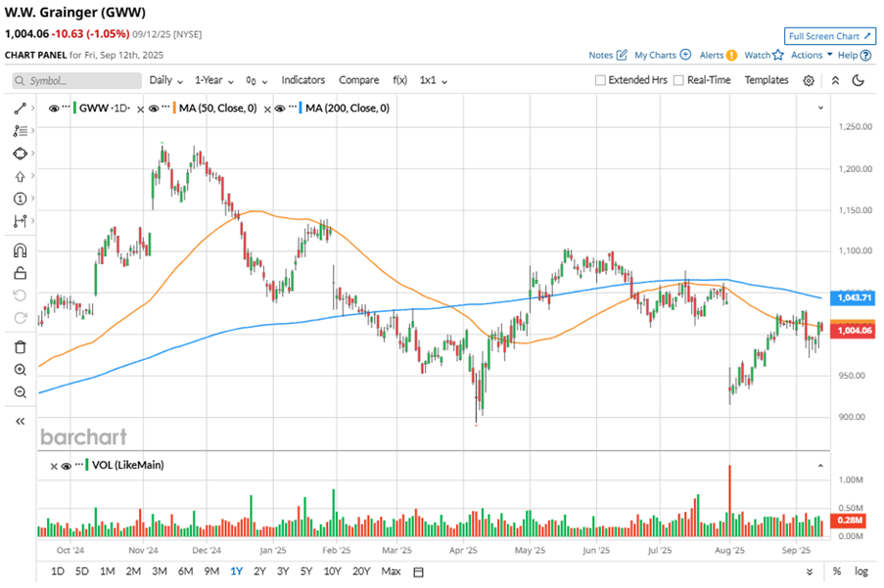This screenshot has width=884, height=588.
Task: Open the Fibonacci/text list tool
Action: click(20, 131)
